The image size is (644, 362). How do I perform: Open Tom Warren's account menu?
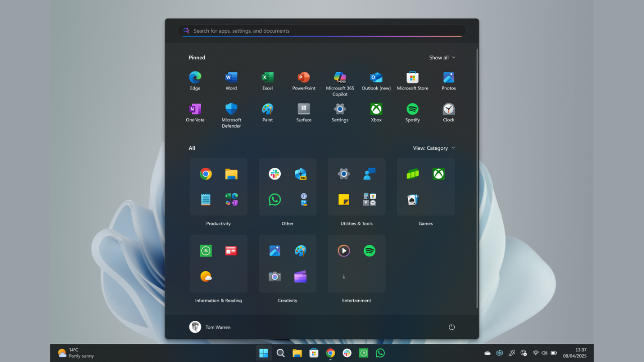click(210, 327)
